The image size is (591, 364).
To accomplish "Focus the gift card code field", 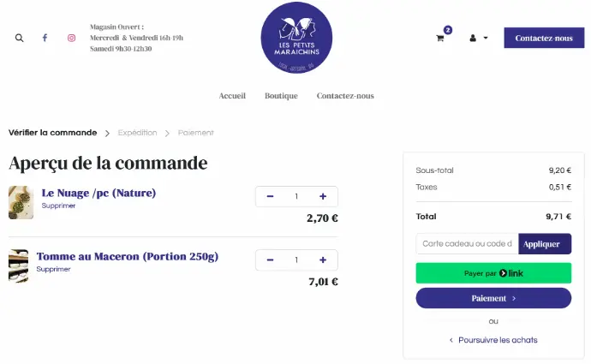I will [467, 244].
